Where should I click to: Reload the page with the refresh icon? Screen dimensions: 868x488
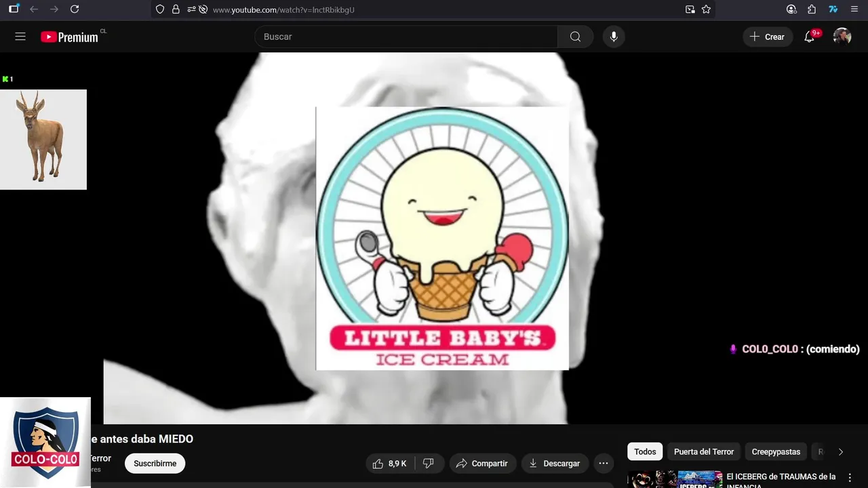(75, 9)
